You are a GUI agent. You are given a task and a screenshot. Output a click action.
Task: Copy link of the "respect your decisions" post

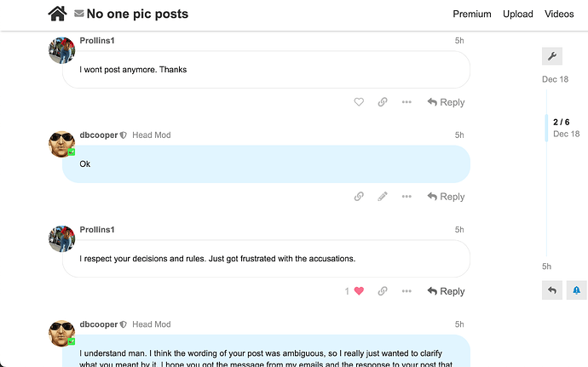point(383,291)
